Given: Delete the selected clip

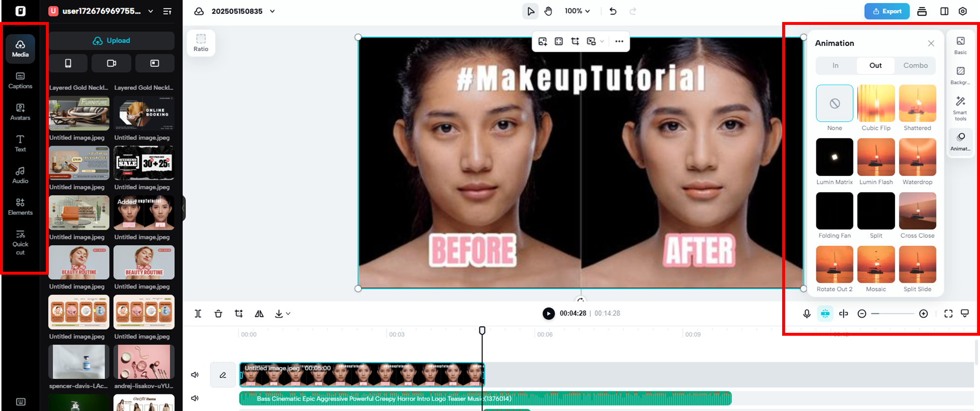Looking at the screenshot, I should coord(218,314).
